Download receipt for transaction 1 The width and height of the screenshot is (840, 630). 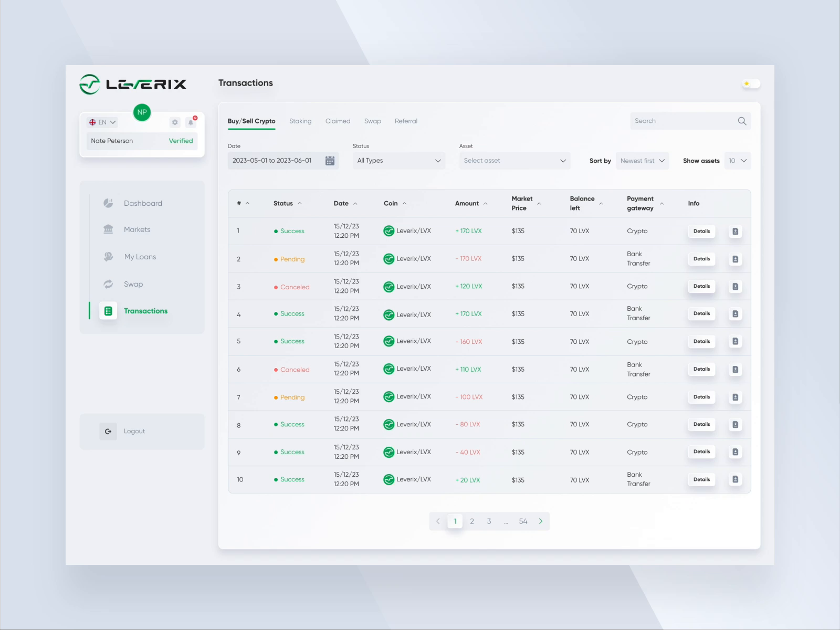(x=736, y=232)
